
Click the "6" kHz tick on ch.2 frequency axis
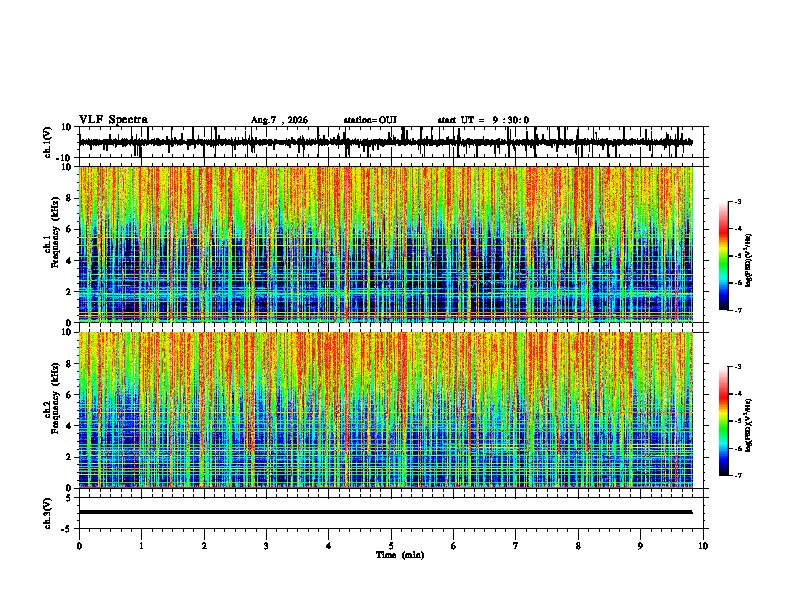[x=70, y=395]
